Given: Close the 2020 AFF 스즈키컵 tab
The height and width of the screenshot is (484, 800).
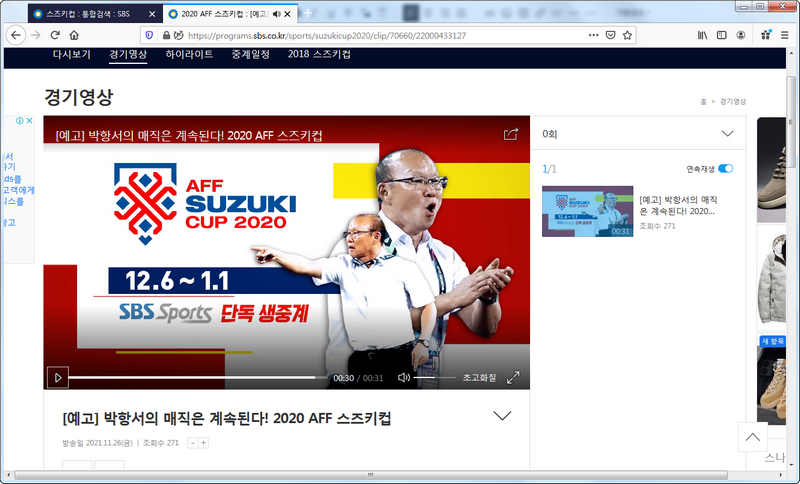Looking at the screenshot, I should click(288, 14).
